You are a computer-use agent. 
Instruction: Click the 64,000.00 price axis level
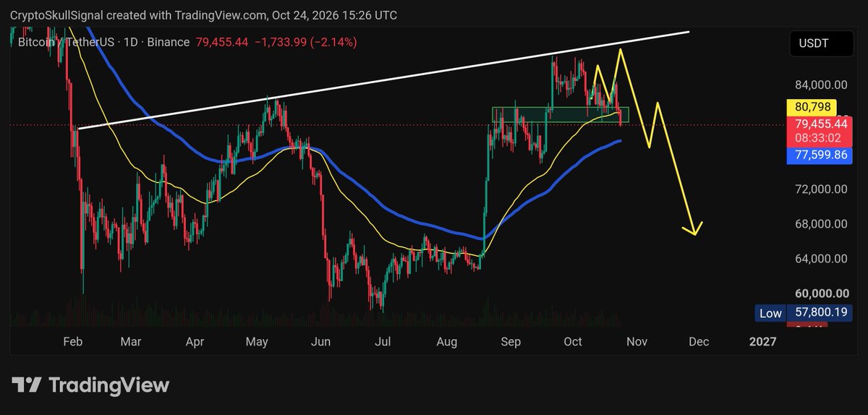tap(822, 259)
